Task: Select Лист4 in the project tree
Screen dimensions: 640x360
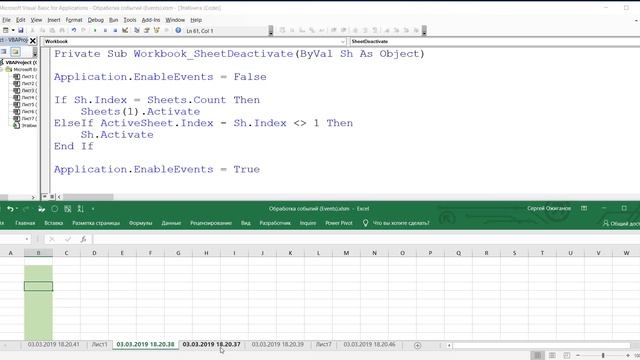Action: coord(29,98)
